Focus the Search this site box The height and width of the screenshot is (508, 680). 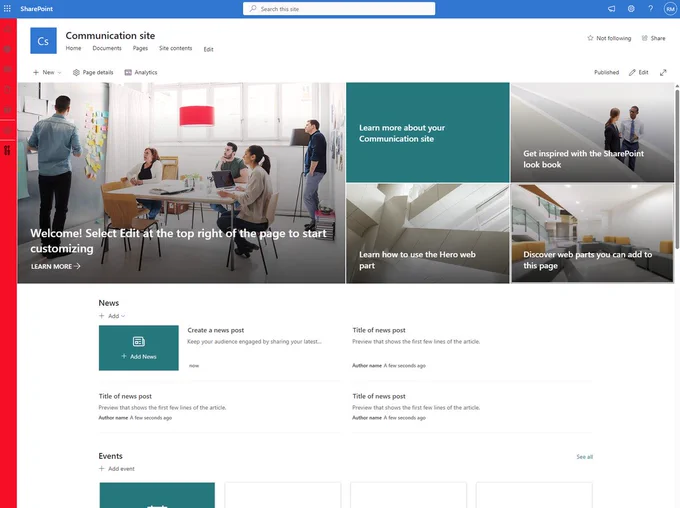(339, 9)
